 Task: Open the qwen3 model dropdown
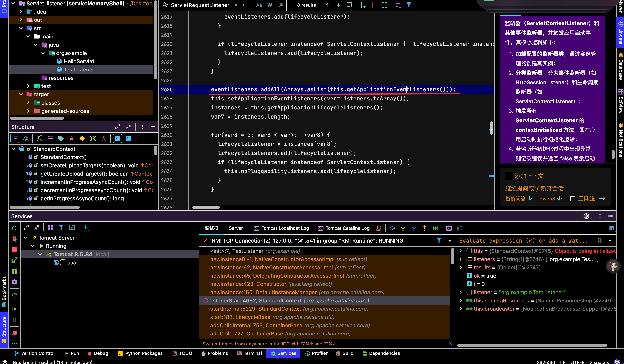(550, 199)
